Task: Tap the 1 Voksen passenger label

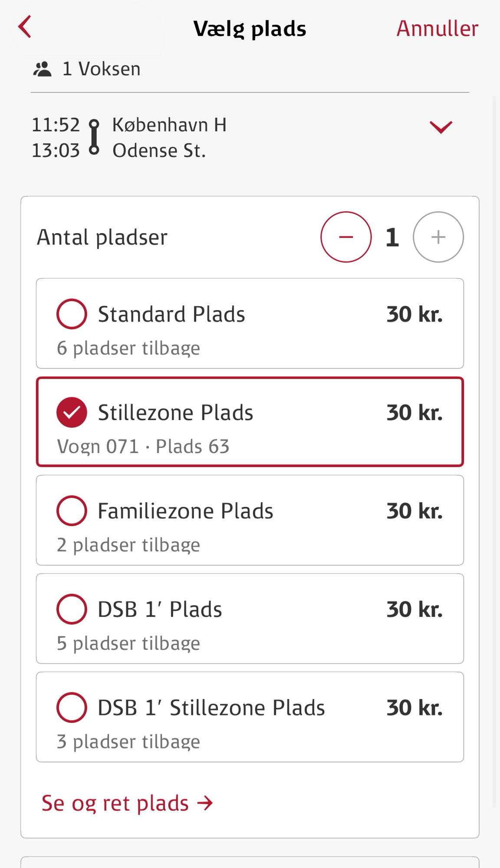Action: pos(102,69)
